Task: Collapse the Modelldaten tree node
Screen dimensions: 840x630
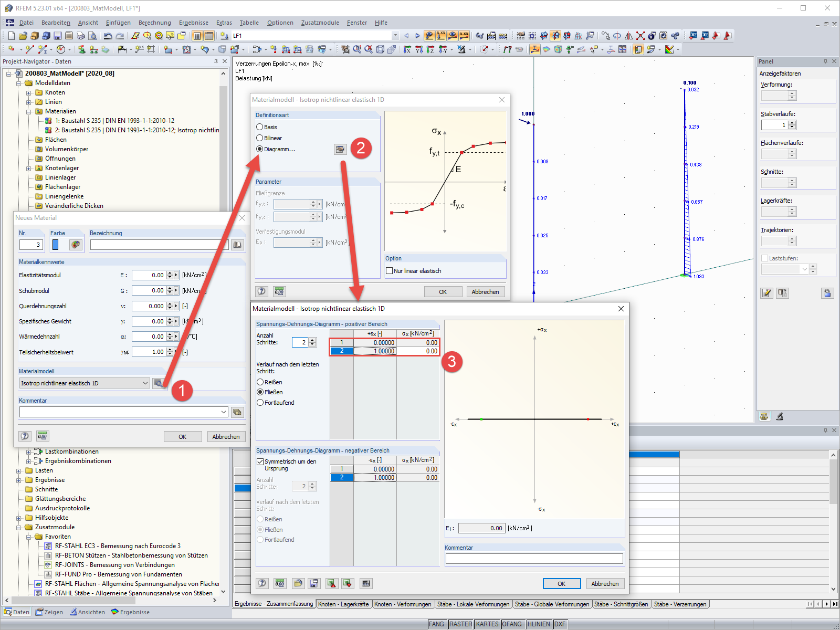Action: point(19,83)
